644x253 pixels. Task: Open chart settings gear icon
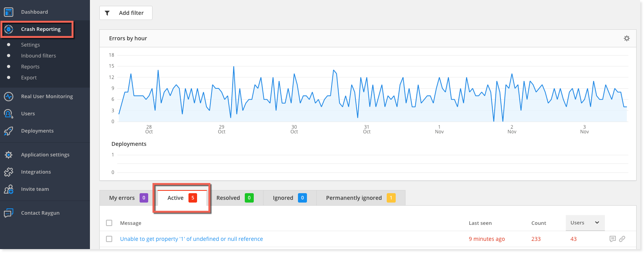(626, 38)
